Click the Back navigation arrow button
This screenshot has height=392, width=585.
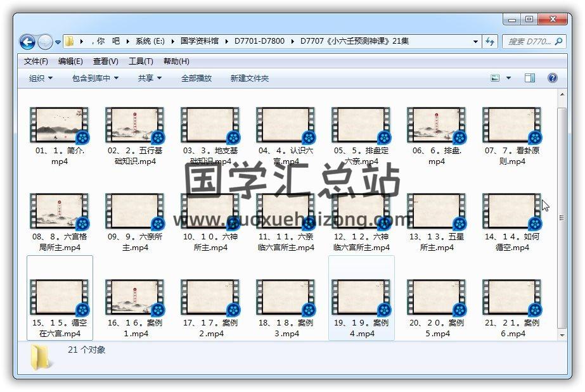tap(27, 42)
